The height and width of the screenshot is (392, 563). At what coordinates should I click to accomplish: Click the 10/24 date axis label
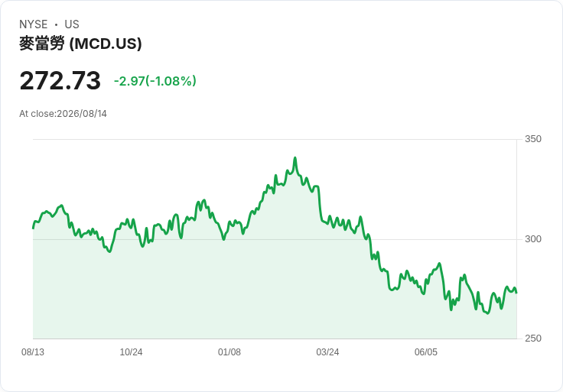click(x=131, y=352)
